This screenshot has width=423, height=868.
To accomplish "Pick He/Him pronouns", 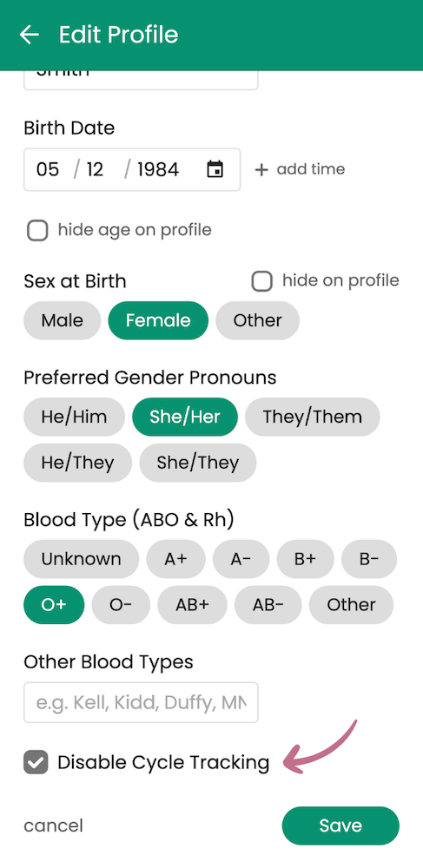I will point(74,417).
